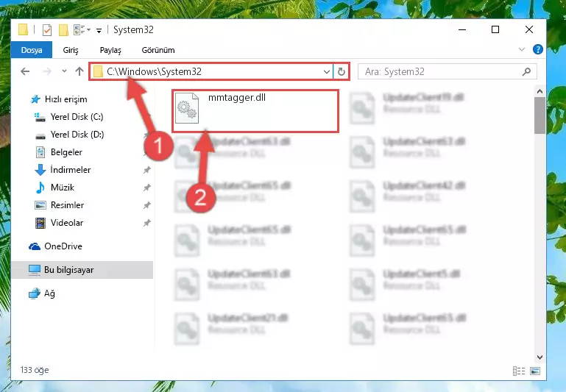Expand the Customize Quick Access Toolbar arrow
This screenshot has height=392, width=566.
coord(99,31)
